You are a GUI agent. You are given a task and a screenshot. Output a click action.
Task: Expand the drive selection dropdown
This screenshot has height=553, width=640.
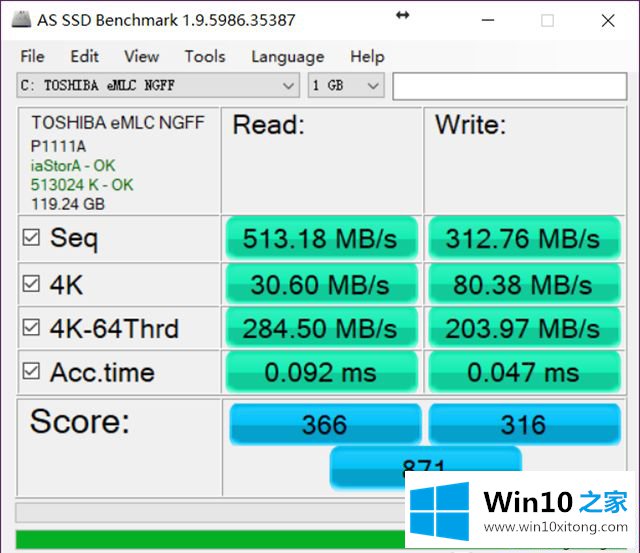click(158, 85)
